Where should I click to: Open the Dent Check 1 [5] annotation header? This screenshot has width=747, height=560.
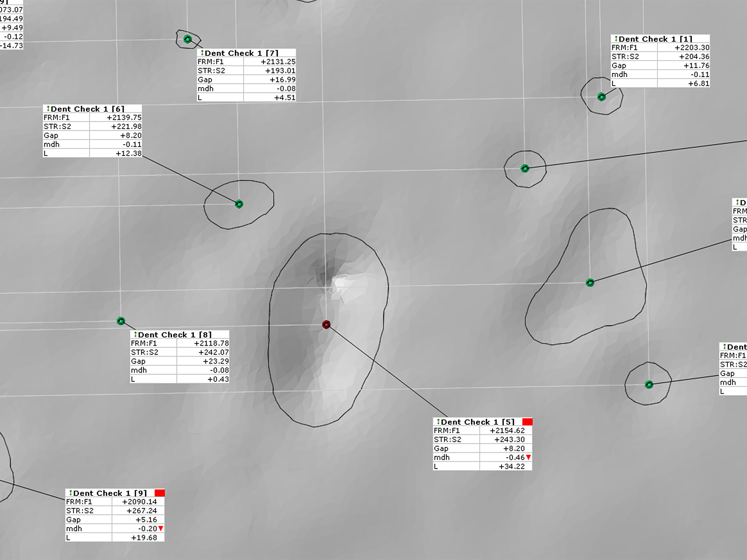point(482,422)
